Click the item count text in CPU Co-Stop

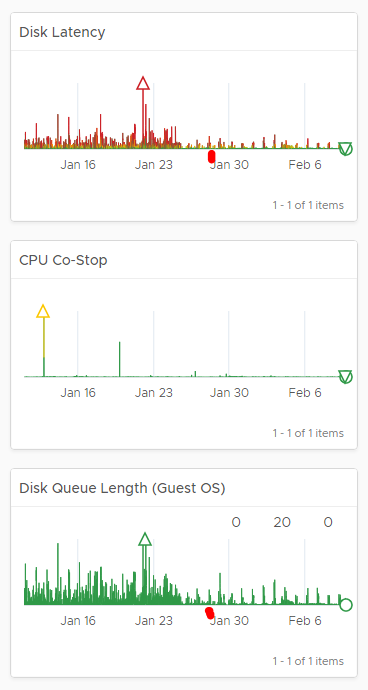point(308,433)
